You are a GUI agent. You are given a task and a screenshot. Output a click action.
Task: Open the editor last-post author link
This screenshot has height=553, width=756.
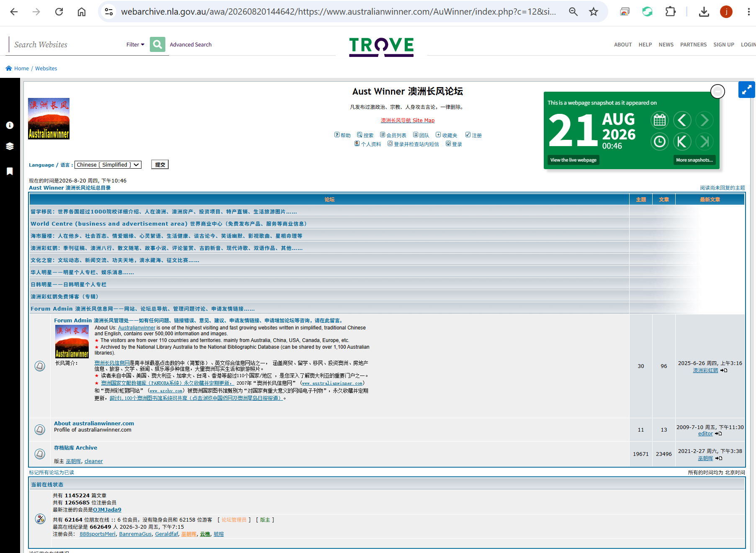pyautogui.click(x=705, y=433)
